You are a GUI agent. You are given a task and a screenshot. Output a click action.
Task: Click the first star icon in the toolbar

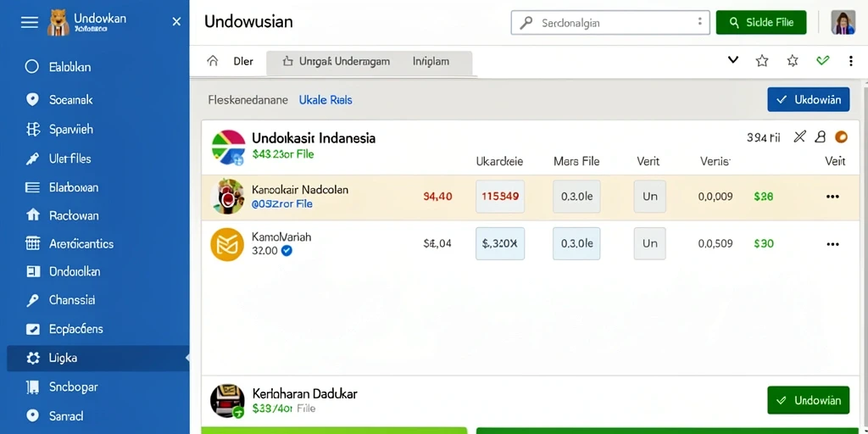tap(762, 61)
